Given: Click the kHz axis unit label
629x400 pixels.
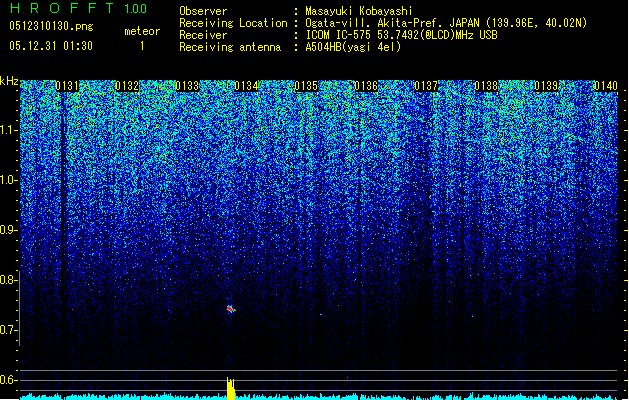Looking at the screenshot, I should [9, 81].
